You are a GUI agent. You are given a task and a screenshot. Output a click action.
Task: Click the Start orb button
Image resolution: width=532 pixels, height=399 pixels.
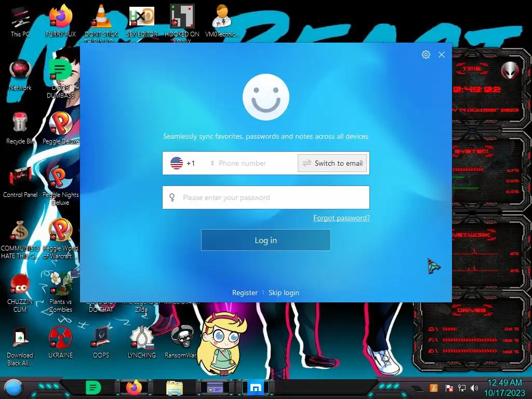(x=13, y=388)
